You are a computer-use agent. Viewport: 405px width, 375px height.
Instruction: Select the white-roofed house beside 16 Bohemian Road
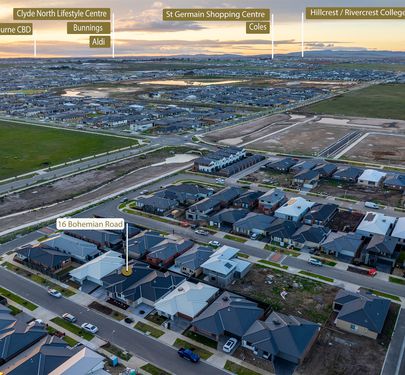pyautogui.click(x=97, y=268)
